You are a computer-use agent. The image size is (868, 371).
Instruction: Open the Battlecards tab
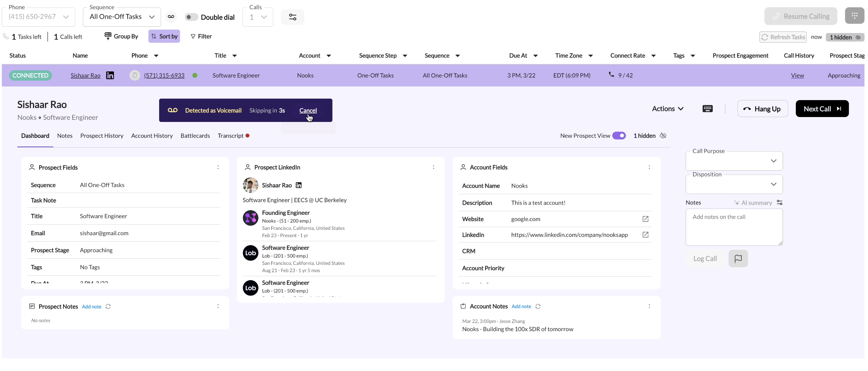pyautogui.click(x=195, y=136)
